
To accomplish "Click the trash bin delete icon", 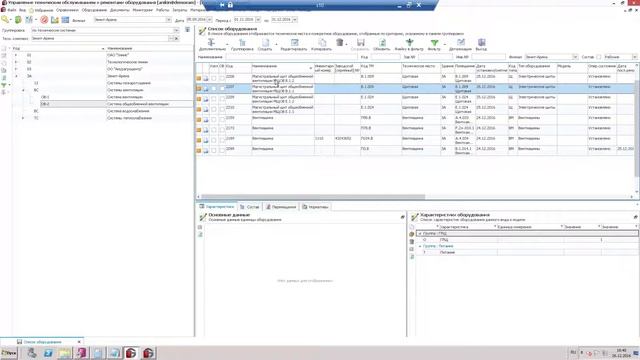I will (340, 42).
